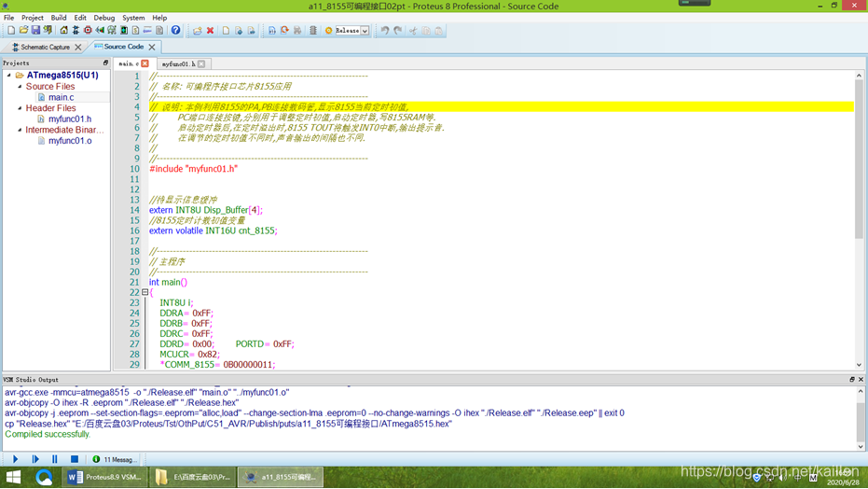Switch to a11_8155 Proteus taskbar item
This screenshot has width=868, height=489.
pyautogui.click(x=280, y=477)
